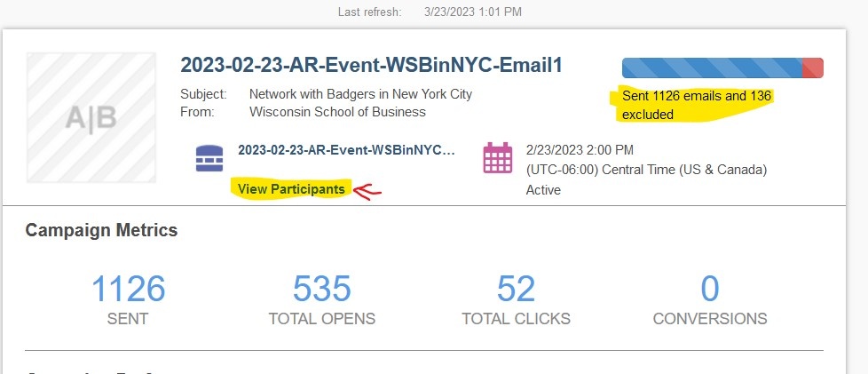The height and width of the screenshot is (374, 868).
Task: Click the sender "Wisconsin School of Business"
Action: [x=337, y=112]
